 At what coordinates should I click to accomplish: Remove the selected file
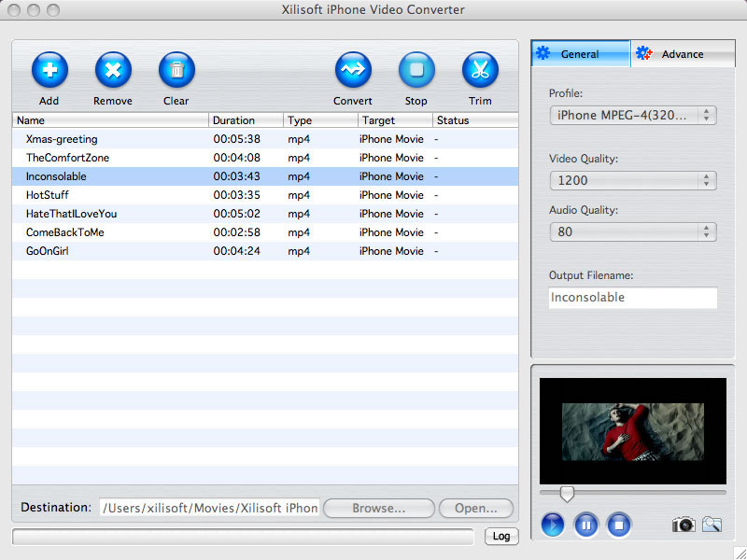click(x=112, y=70)
